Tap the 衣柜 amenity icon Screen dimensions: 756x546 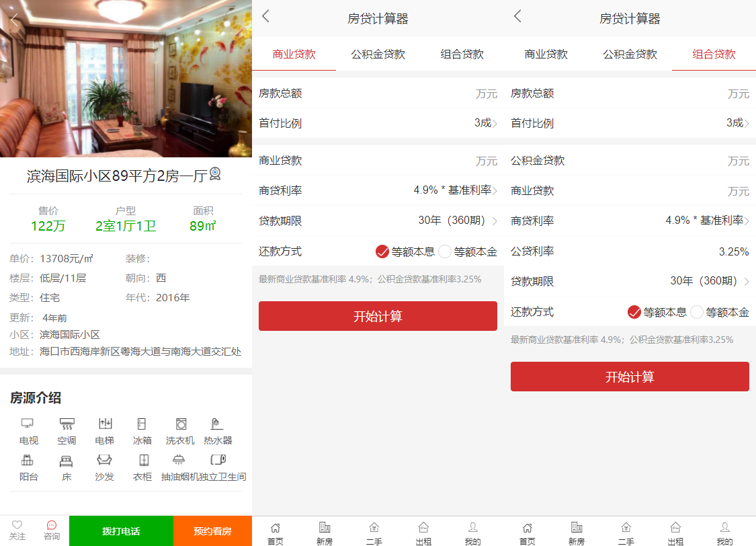tap(144, 461)
